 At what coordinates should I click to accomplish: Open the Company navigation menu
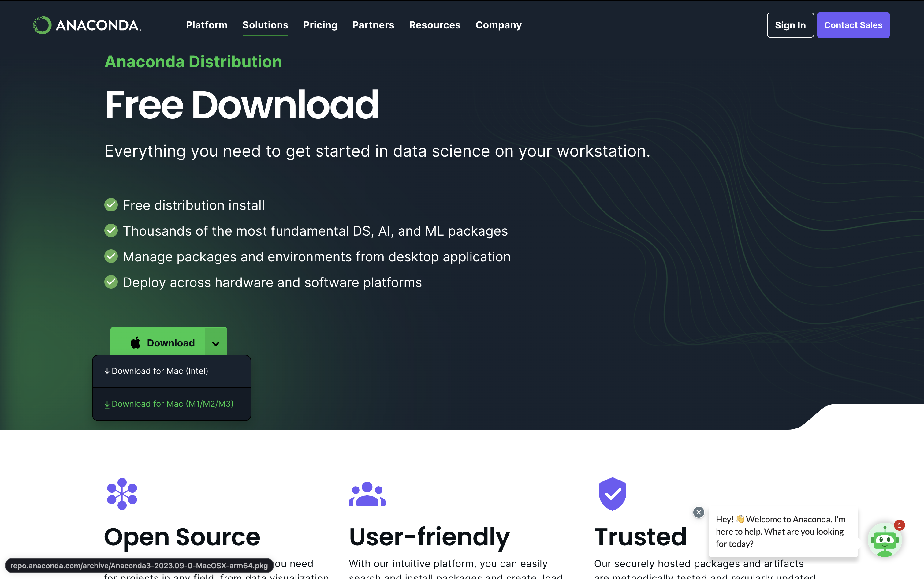(x=498, y=25)
